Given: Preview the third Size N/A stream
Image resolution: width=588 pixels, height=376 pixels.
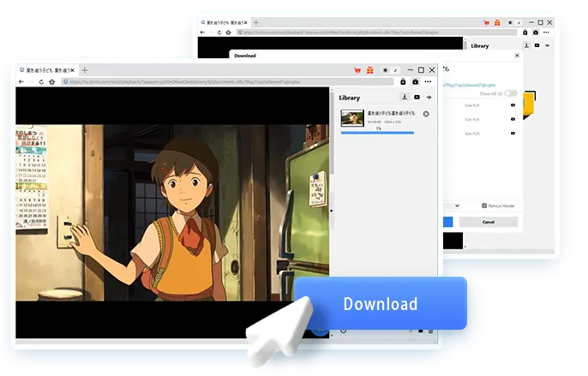Looking at the screenshot, I should tap(513, 133).
